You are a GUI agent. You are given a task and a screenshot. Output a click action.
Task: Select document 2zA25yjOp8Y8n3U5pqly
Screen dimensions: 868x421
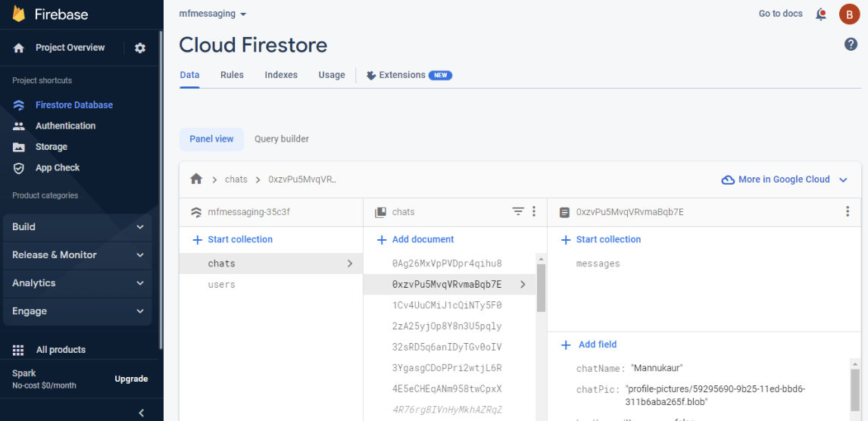pos(447,326)
